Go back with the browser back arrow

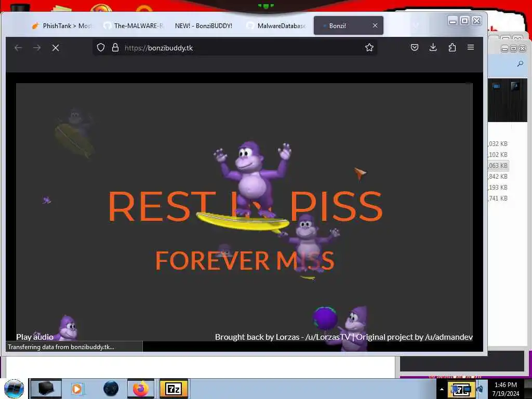click(18, 48)
